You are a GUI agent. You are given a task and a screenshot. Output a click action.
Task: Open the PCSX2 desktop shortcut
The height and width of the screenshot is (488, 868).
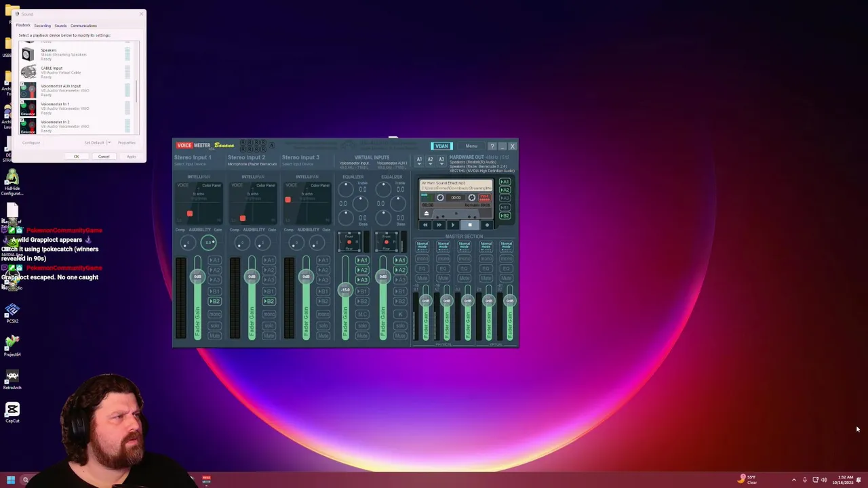click(12, 312)
